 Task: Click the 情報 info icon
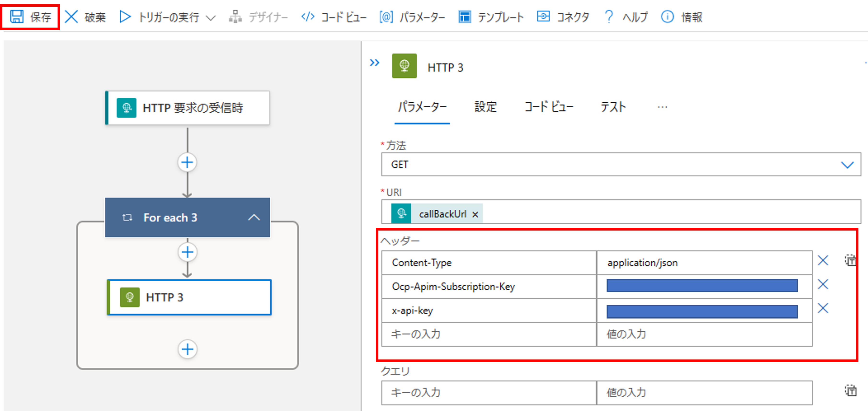point(667,17)
